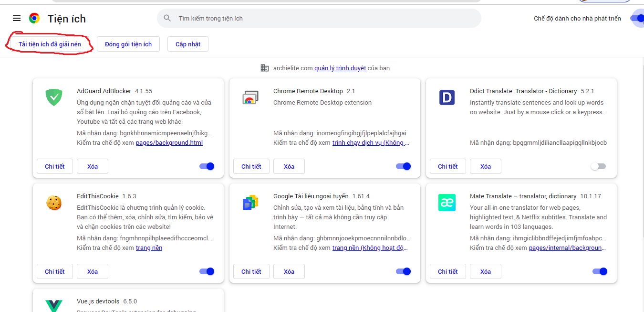
Task: Click the Ddict Translate ID bpggmmljdiliancllaapigglInkbjocb
Action: tap(560, 142)
